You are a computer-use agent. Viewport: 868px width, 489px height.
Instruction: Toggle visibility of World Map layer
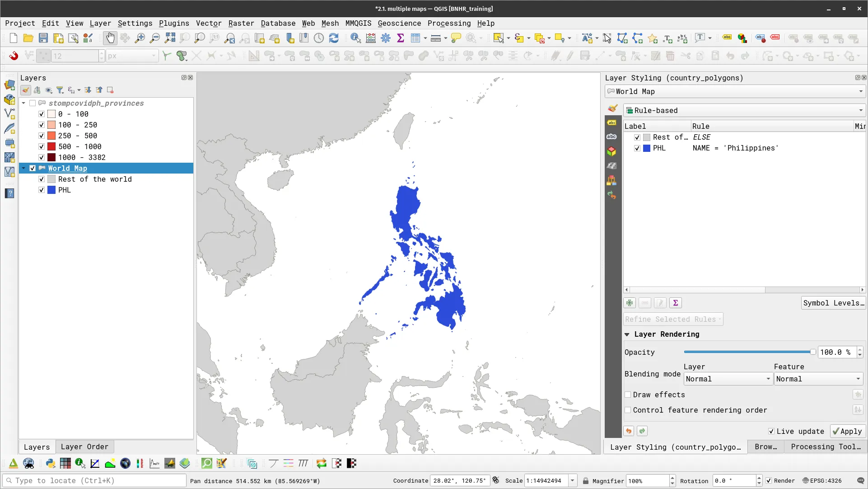(33, 168)
